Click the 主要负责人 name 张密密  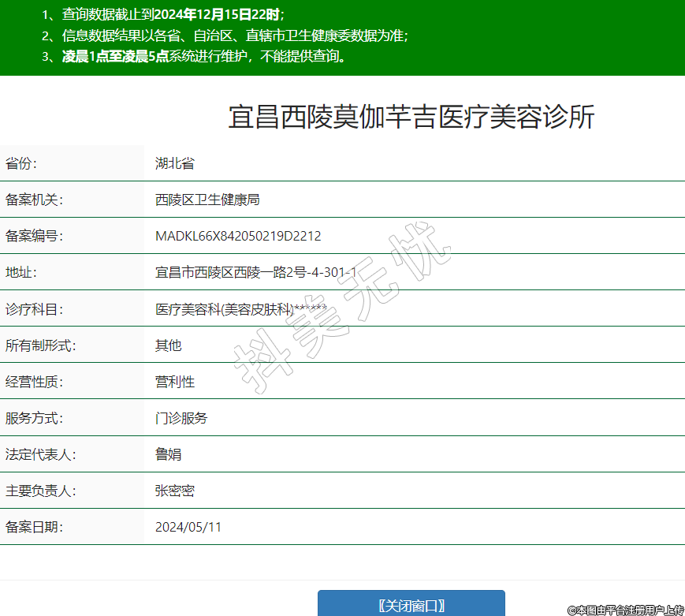point(174,491)
